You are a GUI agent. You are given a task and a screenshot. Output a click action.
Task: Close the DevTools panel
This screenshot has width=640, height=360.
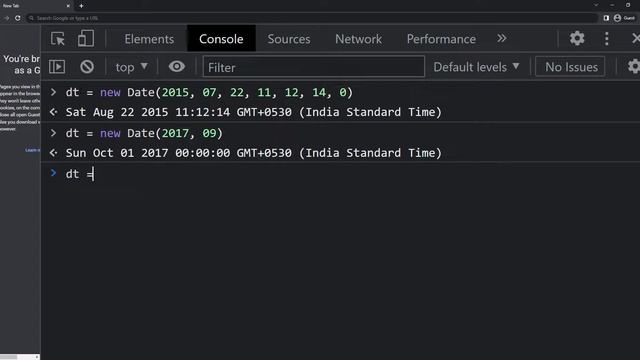pos(635,39)
